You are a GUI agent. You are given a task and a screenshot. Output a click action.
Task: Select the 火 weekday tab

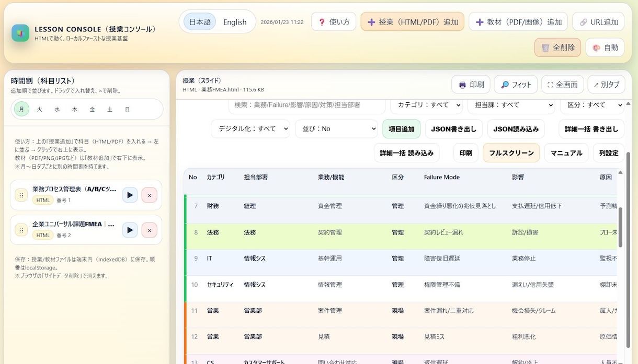pyautogui.click(x=39, y=109)
